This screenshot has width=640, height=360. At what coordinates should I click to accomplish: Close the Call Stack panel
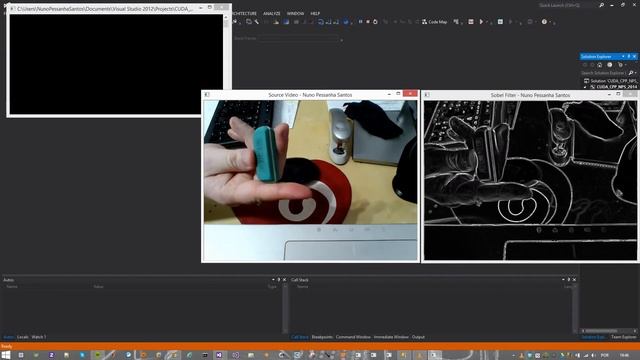574,280
